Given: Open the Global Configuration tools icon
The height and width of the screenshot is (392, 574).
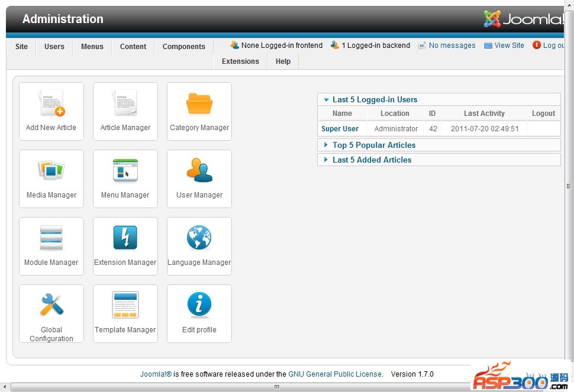Looking at the screenshot, I should pyautogui.click(x=51, y=304).
